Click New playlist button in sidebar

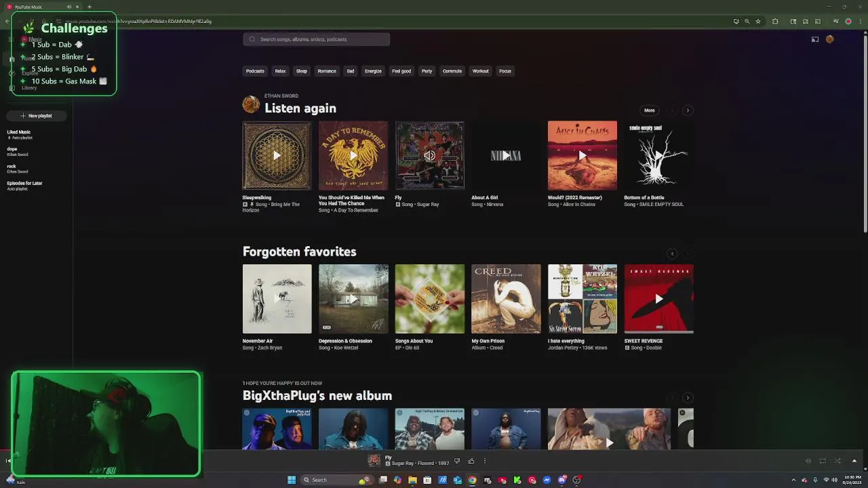click(x=36, y=116)
